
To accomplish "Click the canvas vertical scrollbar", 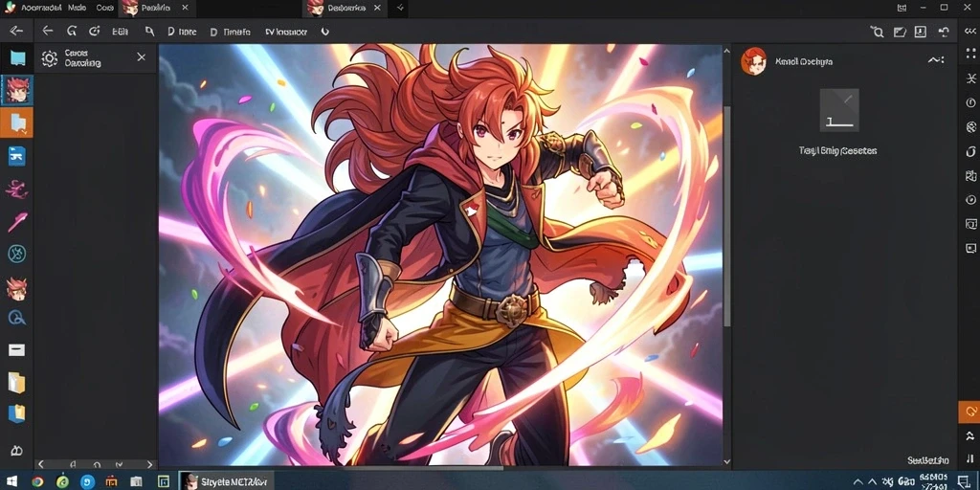I will tap(727, 215).
